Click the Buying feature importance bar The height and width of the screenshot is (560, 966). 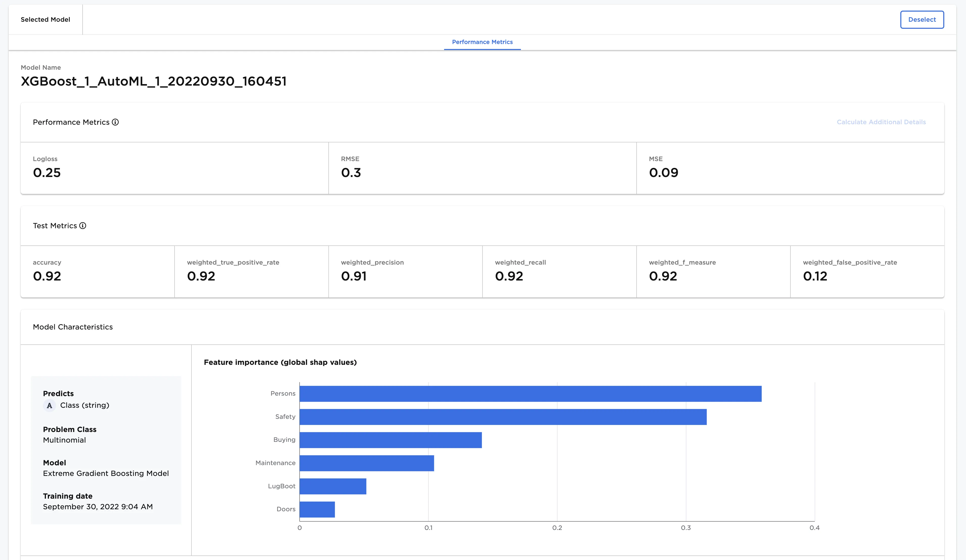pyautogui.click(x=391, y=440)
